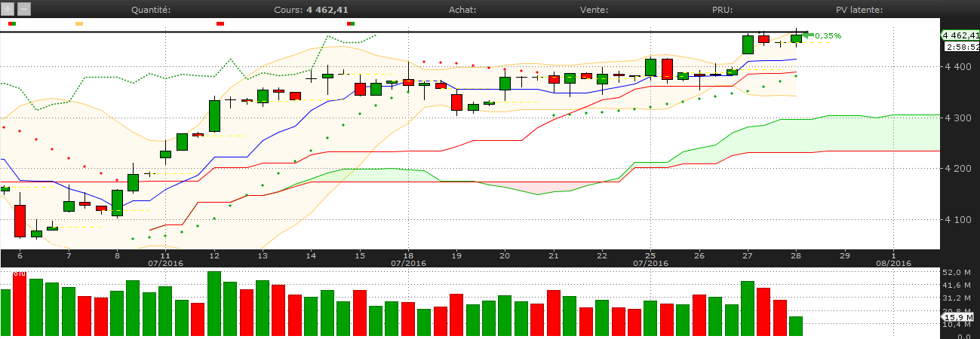Viewport: 980px width, 339px height.
Task: Click the 15,9 M volume tag
Action: 959,319
